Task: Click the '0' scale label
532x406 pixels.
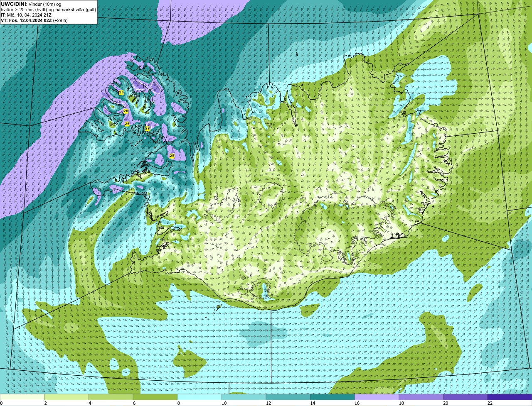Action: pyautogui.click(x=1, y=403)
